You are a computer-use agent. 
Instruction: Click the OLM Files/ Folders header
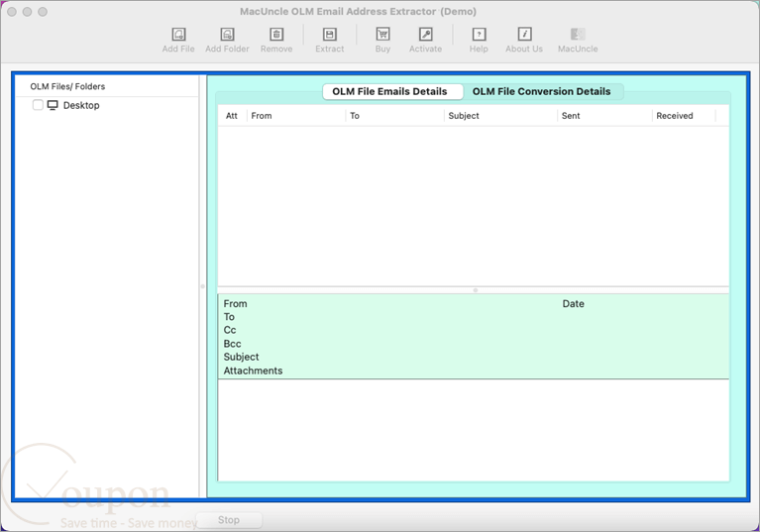point(67,87)
